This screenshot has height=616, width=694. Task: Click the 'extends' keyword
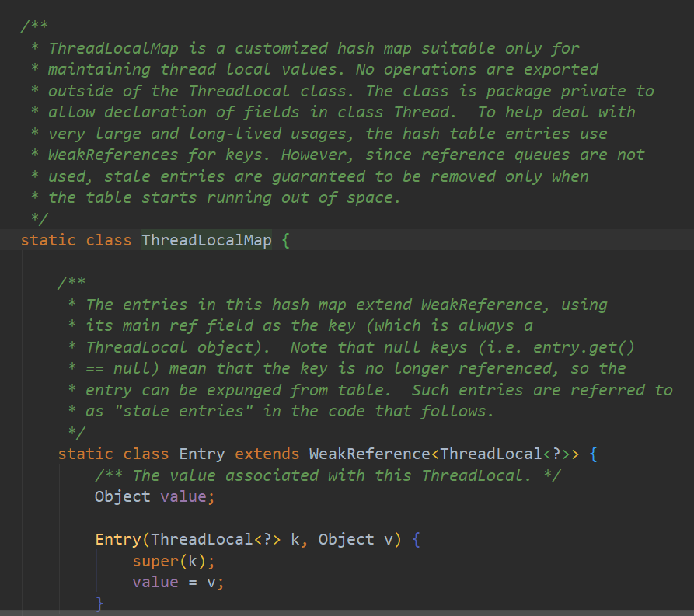267,454
